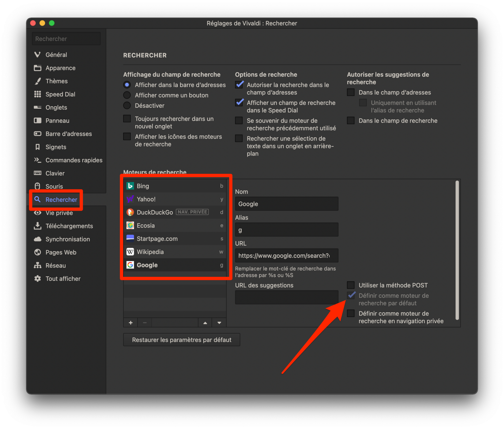Remove the selected search engine with the minus button
Screen dimensions: 504x429
click(145, 323)
